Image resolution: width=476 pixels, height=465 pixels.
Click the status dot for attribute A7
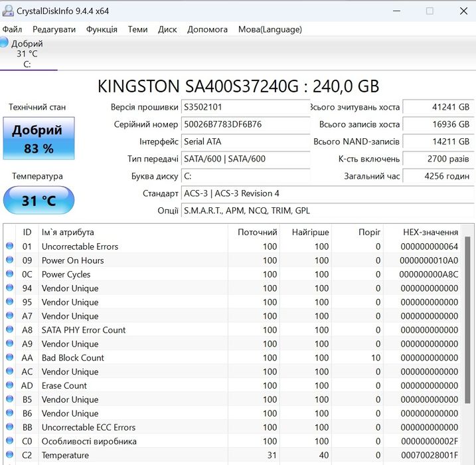click(x=10, y=316)
